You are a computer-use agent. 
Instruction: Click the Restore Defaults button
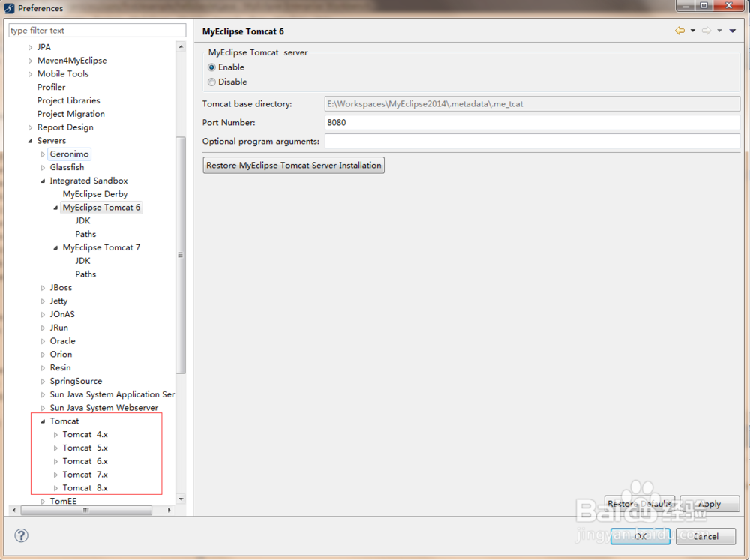click(x=640, y=504)
